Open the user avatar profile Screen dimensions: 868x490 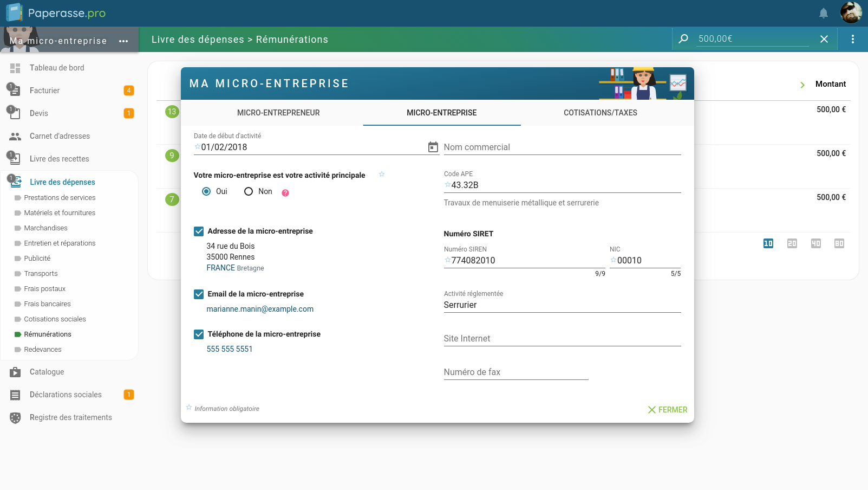point(851,12)
